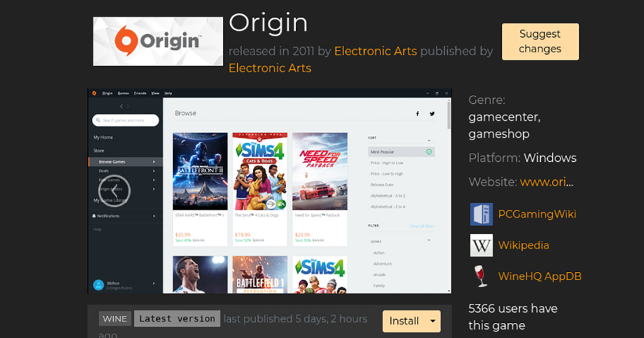Go to previous screenshot with circular arrow

(x=114, y=190)
